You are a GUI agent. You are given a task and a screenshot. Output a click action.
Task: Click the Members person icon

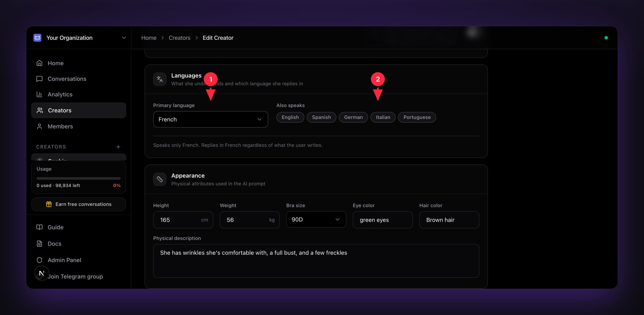point(39,126)
